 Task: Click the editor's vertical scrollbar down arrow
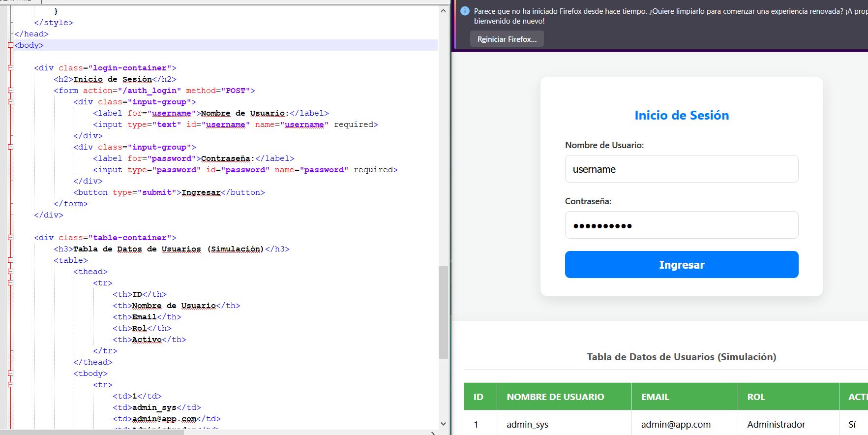click(x=443, y=424)
